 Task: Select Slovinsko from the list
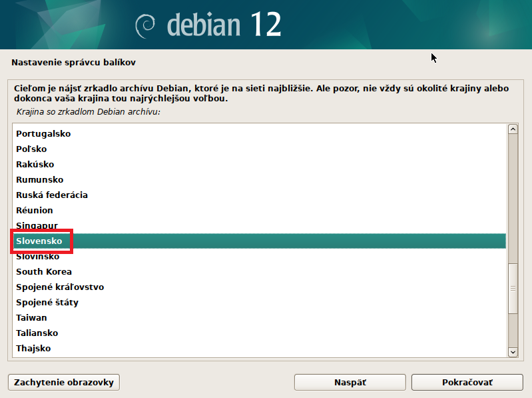coord(38,256)
